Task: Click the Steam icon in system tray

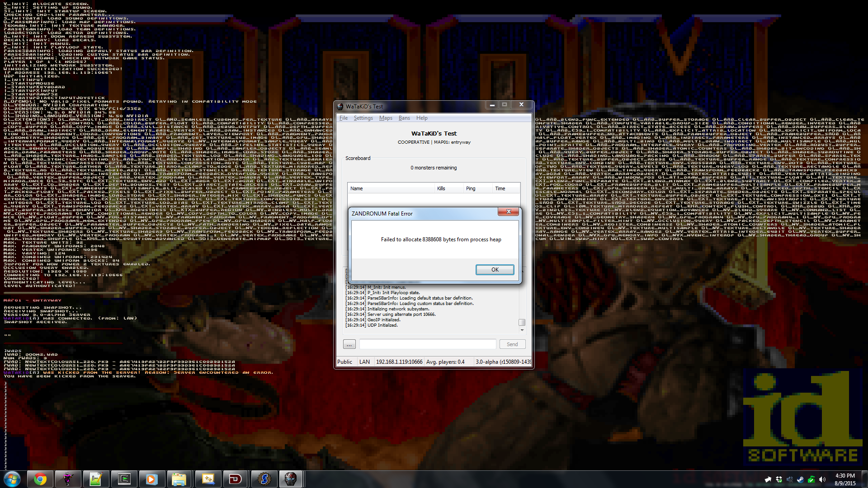Action: click(800, 479)
